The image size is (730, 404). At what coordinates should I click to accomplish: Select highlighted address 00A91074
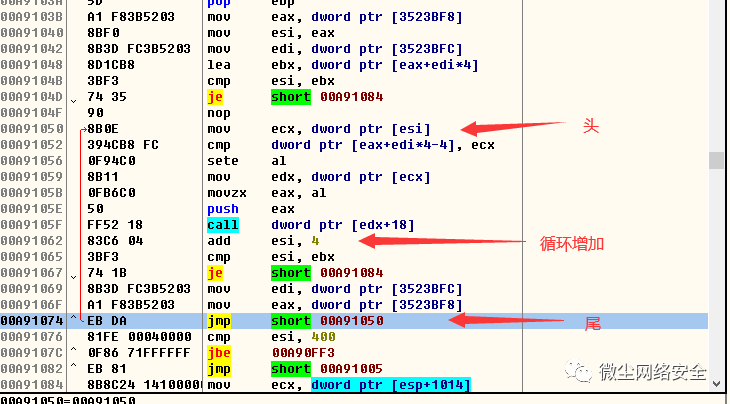(x=32, y=321)
